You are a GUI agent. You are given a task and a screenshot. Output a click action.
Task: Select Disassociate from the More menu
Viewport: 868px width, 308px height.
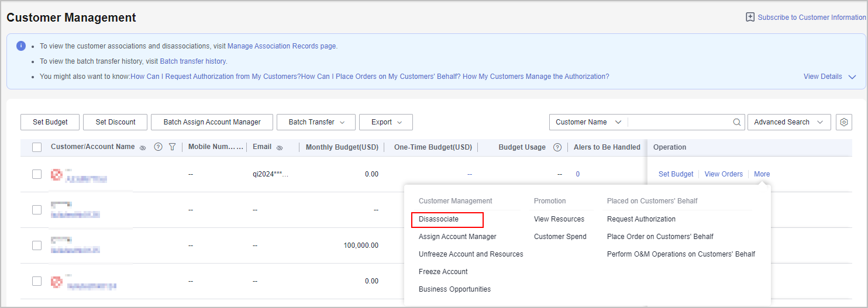[439, 219]
